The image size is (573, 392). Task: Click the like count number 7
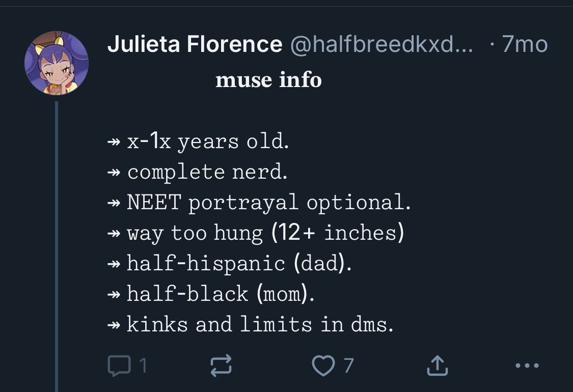point(348,366)
